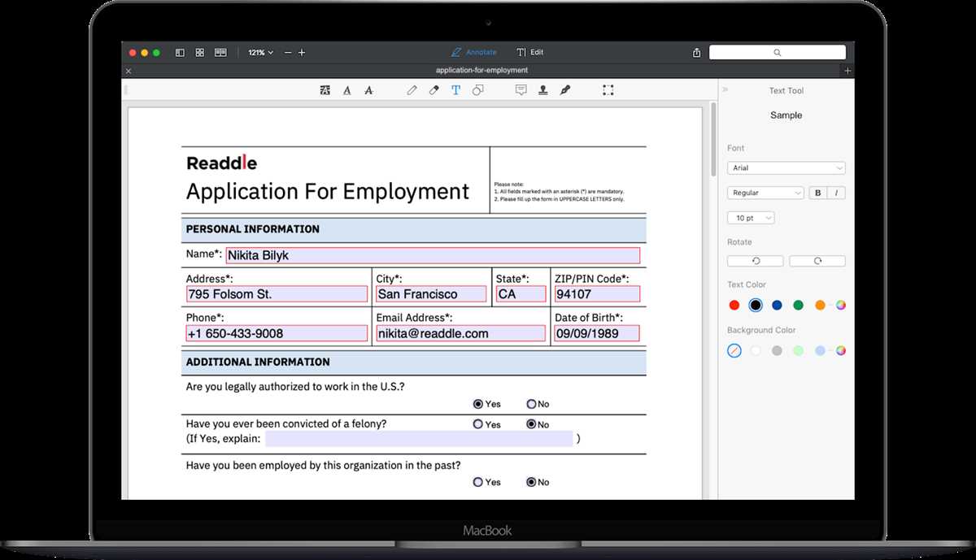Select No for convicted of a felony
Screen dimensions: 976x560
pos(531,424)
